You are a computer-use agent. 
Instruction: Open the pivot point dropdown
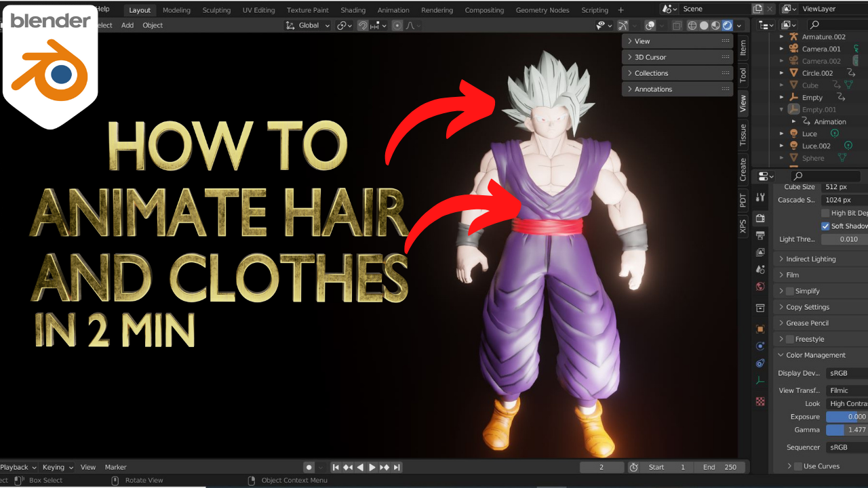point(344,26)
